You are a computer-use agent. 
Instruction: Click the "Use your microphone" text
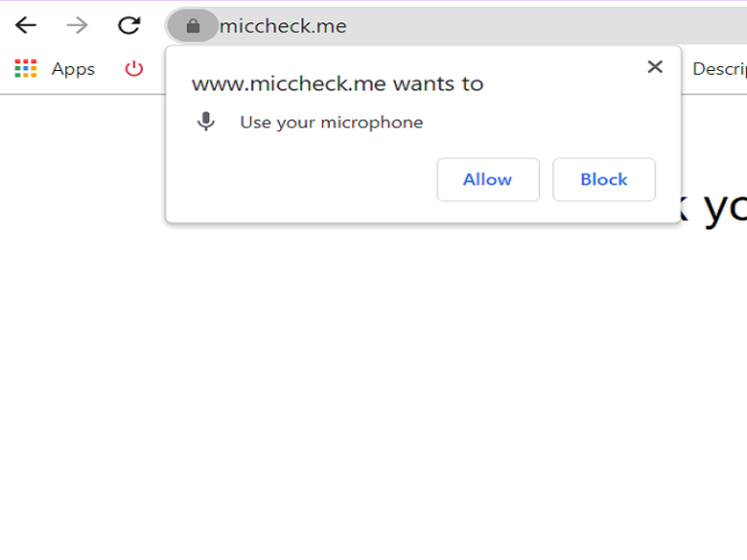tap(332, 122)
